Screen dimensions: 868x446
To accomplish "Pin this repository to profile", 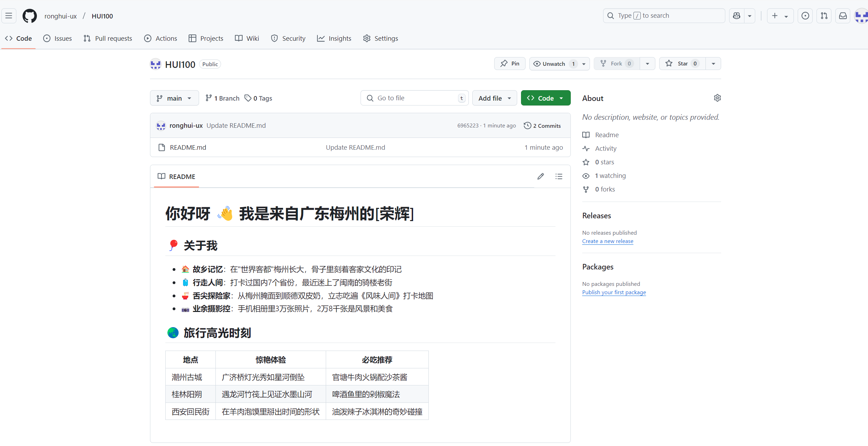I will coord(510,64).
